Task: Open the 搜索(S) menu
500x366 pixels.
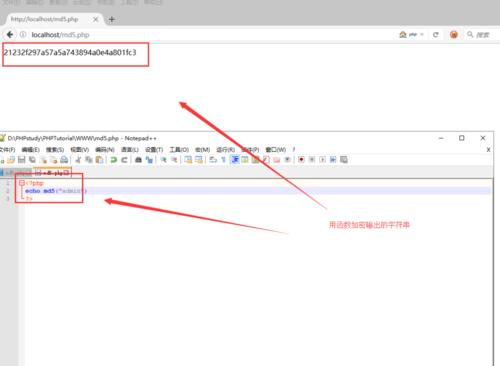Action: (x=55, y=149)
